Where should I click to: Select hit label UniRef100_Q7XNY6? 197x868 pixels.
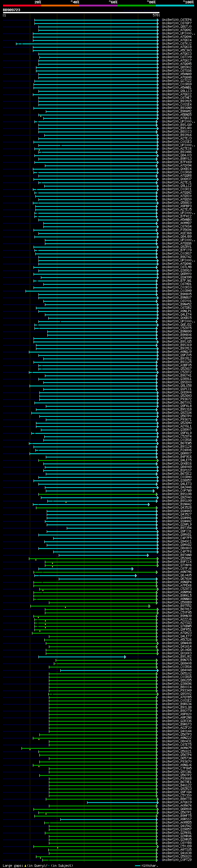point(177,565)
